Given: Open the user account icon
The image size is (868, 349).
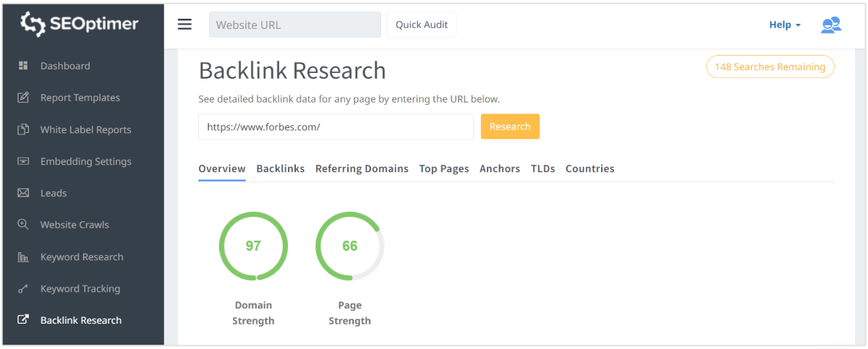Looking at the screenshot, I should click(830, 25).
